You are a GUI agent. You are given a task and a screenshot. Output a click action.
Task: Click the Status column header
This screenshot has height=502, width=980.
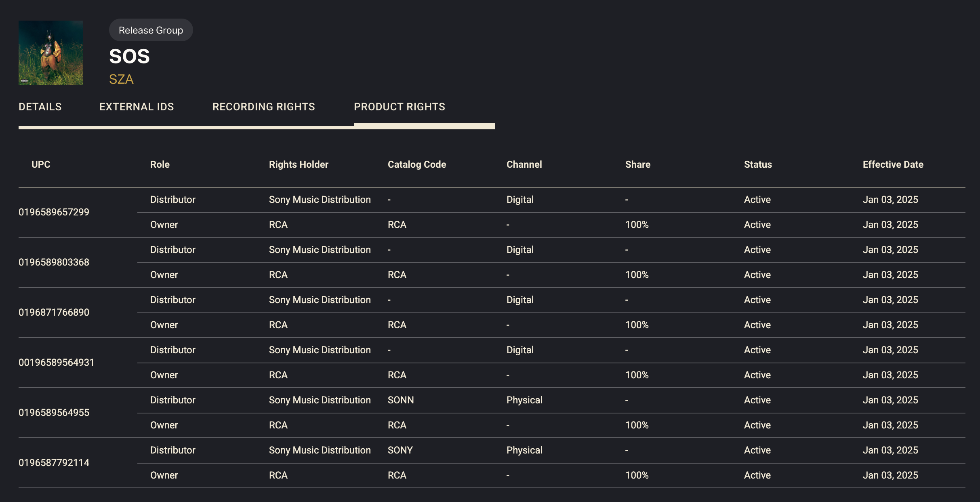757,165
